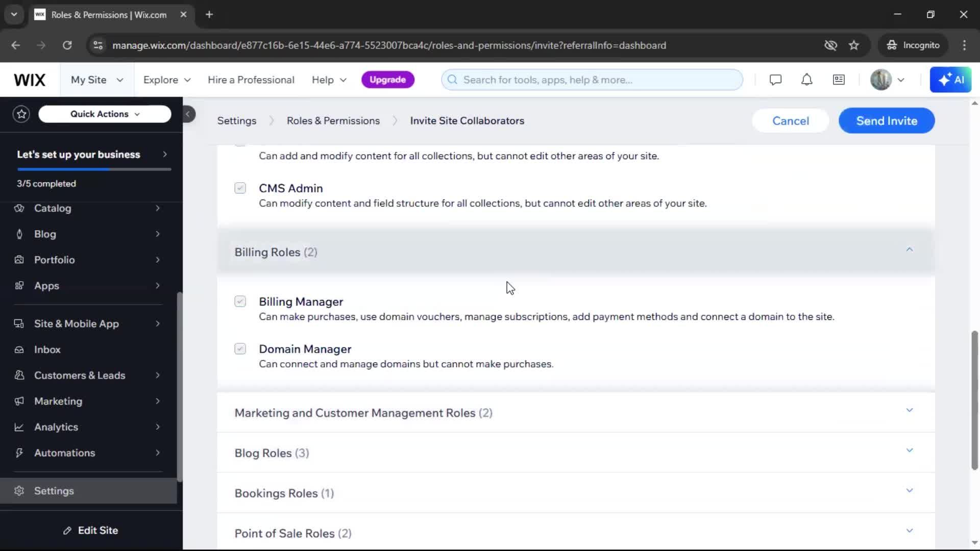
Task: Open the chat messages icon
Action: (x=775, y=80)
